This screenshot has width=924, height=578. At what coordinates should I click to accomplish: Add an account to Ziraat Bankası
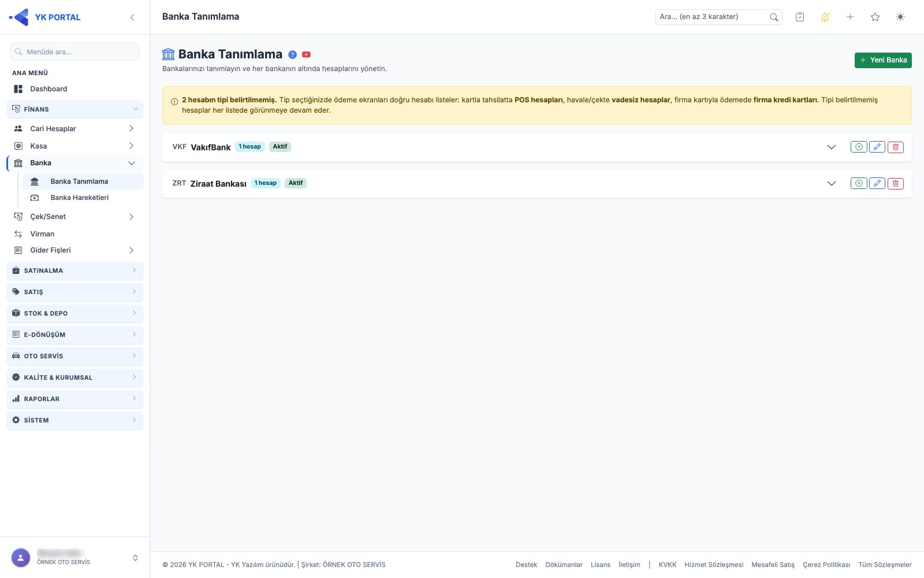pyautogui.click(x=859, y=184)
